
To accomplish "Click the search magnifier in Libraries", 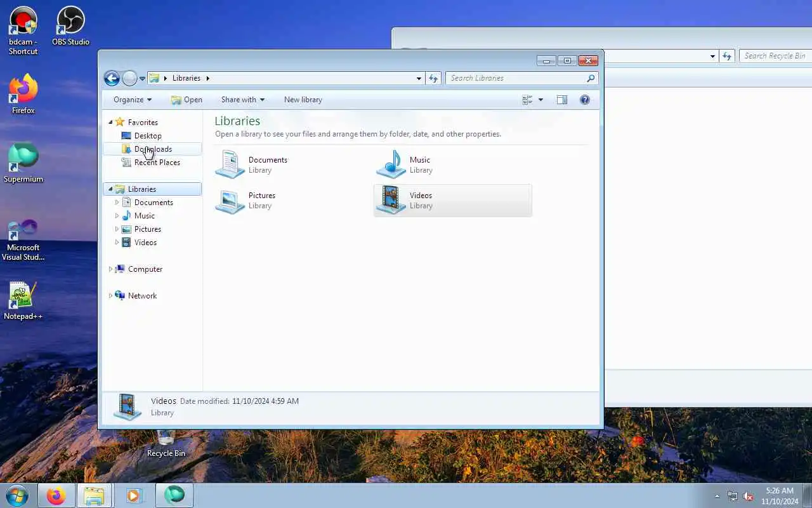I will tap(591, 78).
